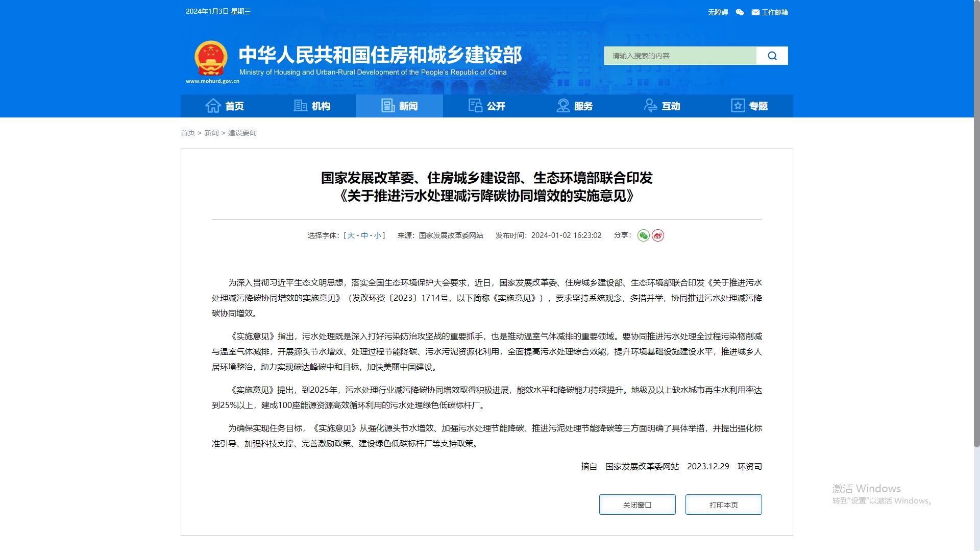Click the source text 国家发展改革委网站
Screen dimensions: 980x551
451,235
